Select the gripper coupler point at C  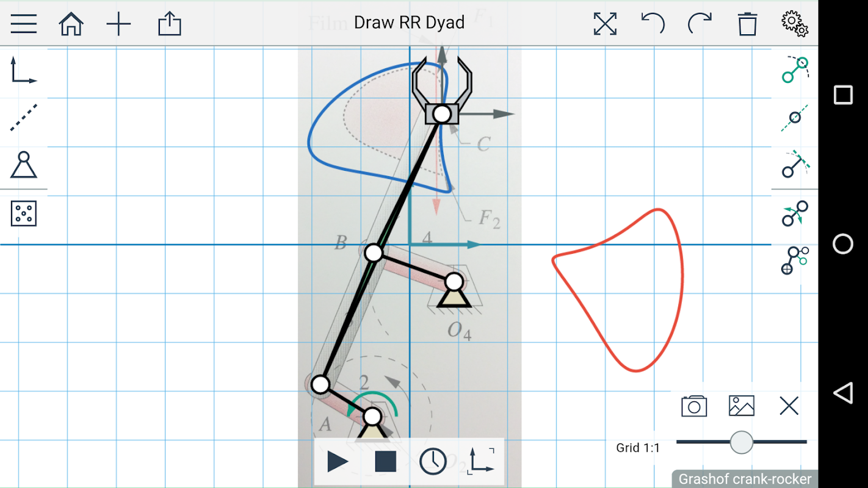442,113
